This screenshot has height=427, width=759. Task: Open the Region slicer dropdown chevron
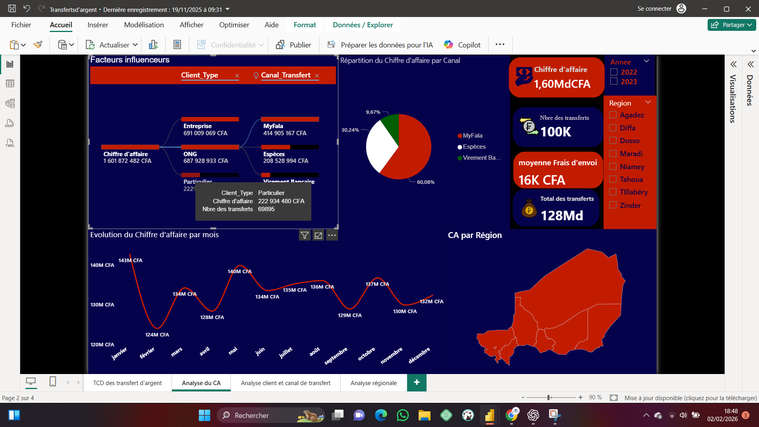tap(648, 103)
